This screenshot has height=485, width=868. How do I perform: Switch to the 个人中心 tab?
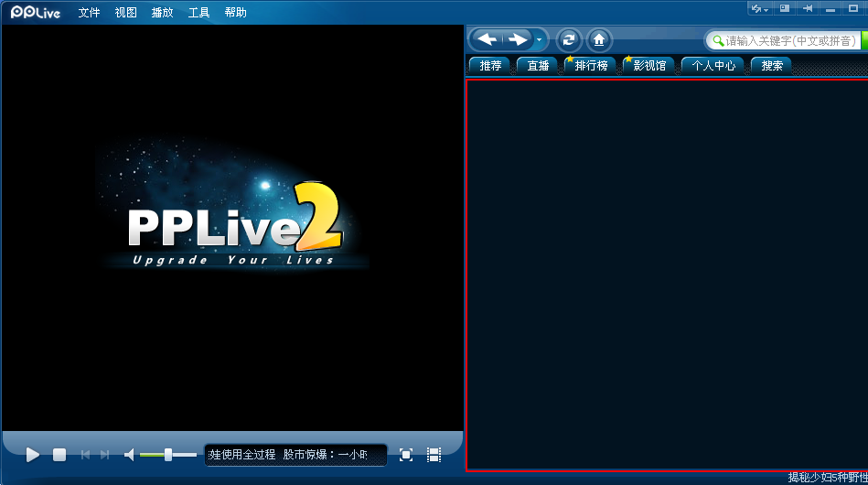click(x=713, y=65)
